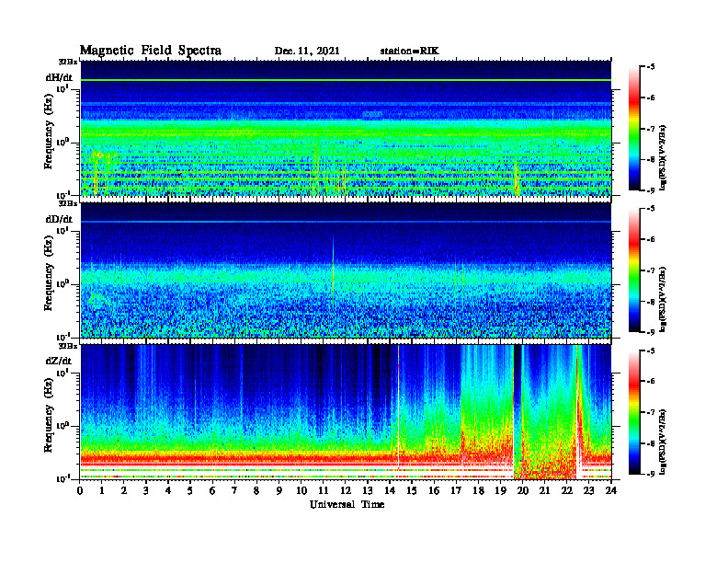This screenshot has height=563, width=728.
Task: Click the 10⁰ frequency tick of dH/dt panel
Action: pos(64,143)
